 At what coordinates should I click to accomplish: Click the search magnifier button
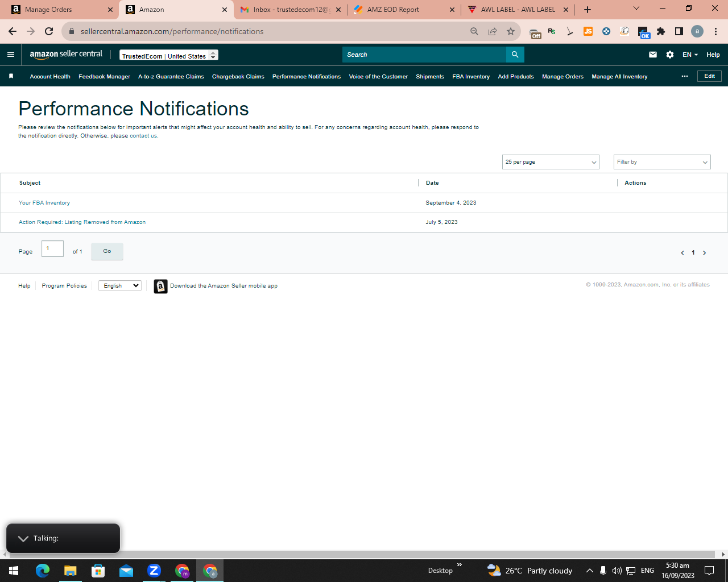click(515, 55)
